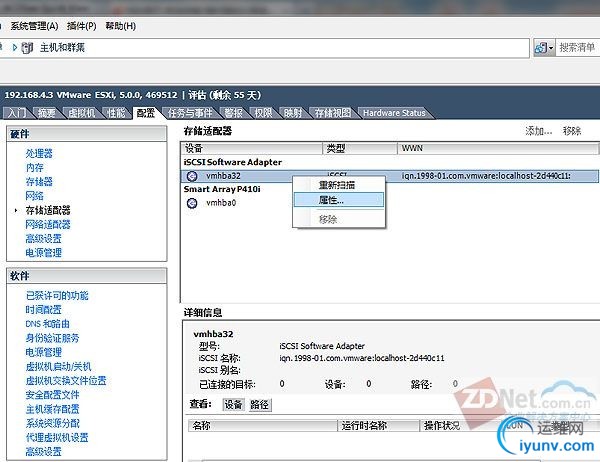Click the Smart Array P410i group header
This screenshot has height=462, width=600.
222,189
